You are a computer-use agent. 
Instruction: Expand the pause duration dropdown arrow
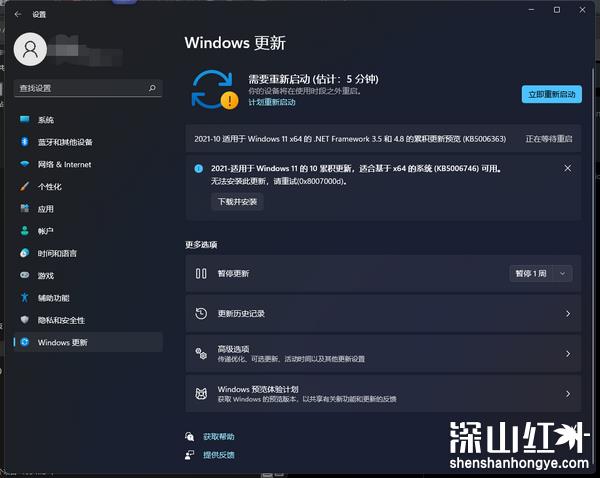click(x=562, y=274)
